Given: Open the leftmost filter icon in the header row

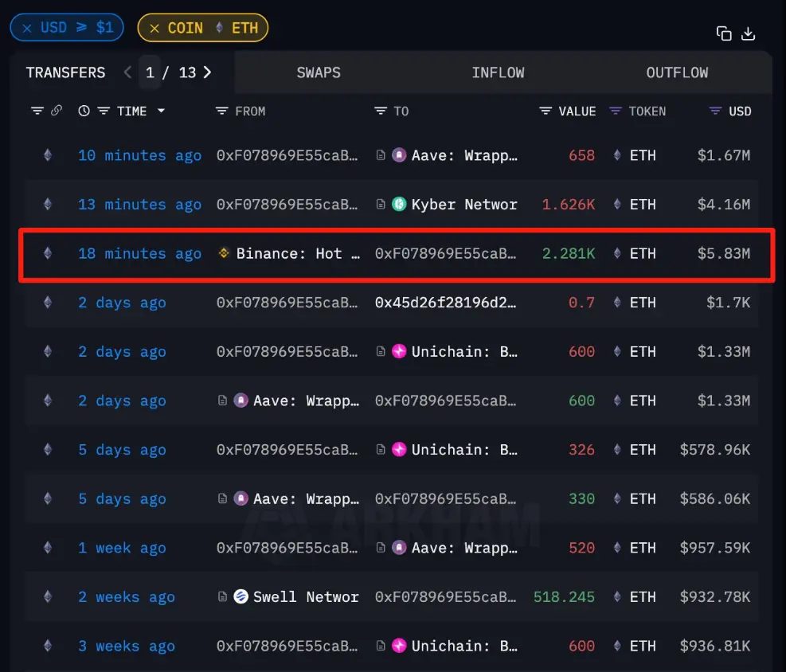Looking at the screenshot, I should (x=37, y=111).
